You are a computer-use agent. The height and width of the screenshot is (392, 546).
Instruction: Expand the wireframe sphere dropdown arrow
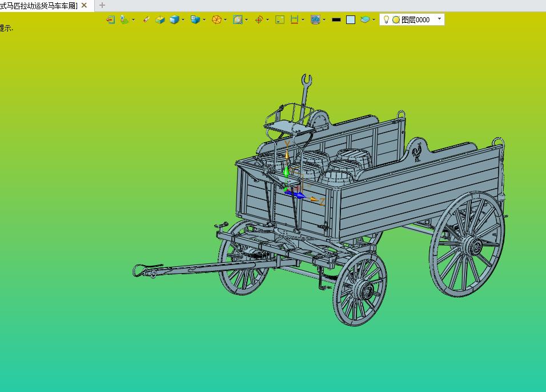225,20
